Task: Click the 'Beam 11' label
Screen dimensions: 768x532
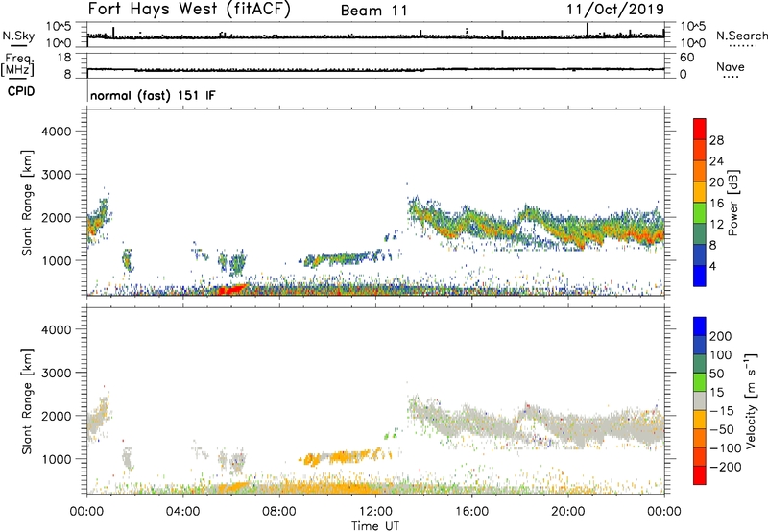Action: pyautogui.click(x=373, y=11)
